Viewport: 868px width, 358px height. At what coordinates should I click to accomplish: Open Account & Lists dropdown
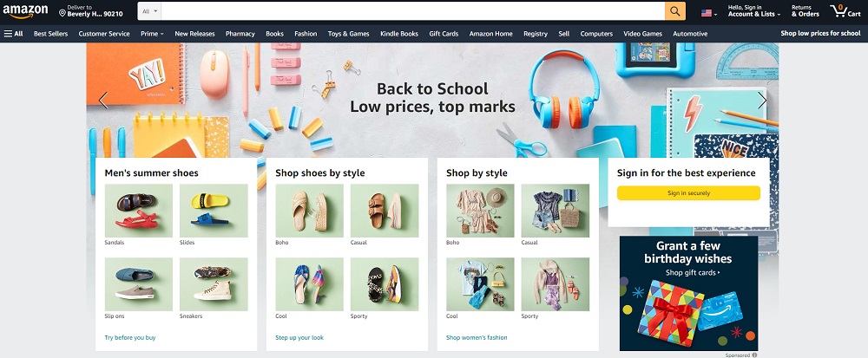754,11
